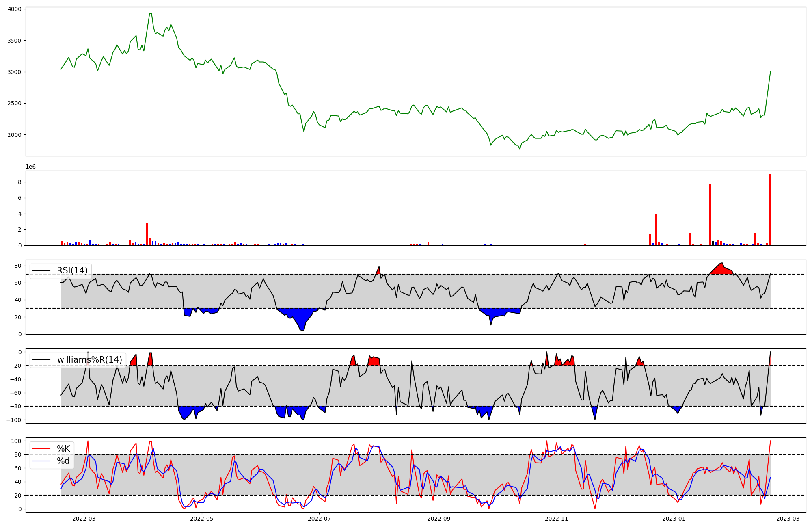Viewport: 812px width, 528px height.
Task: Click the 2023-03 date axis label
Action: [x=788, y=519]
